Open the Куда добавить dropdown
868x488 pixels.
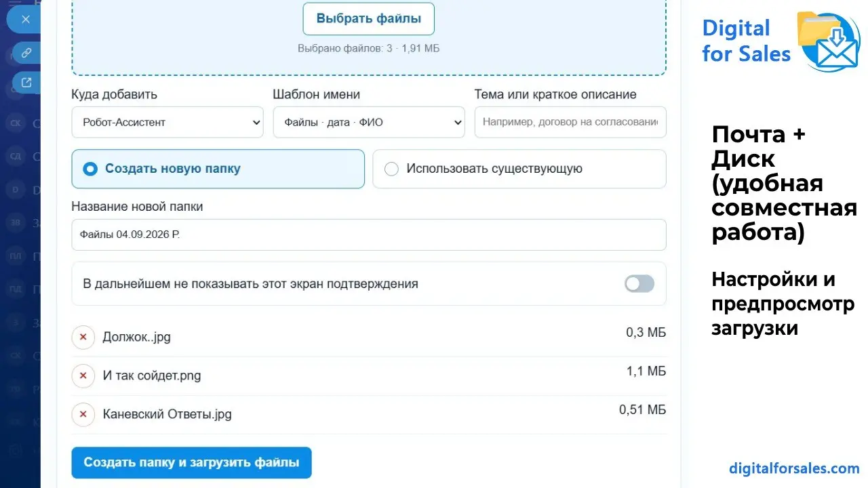(x=167, y=122)
